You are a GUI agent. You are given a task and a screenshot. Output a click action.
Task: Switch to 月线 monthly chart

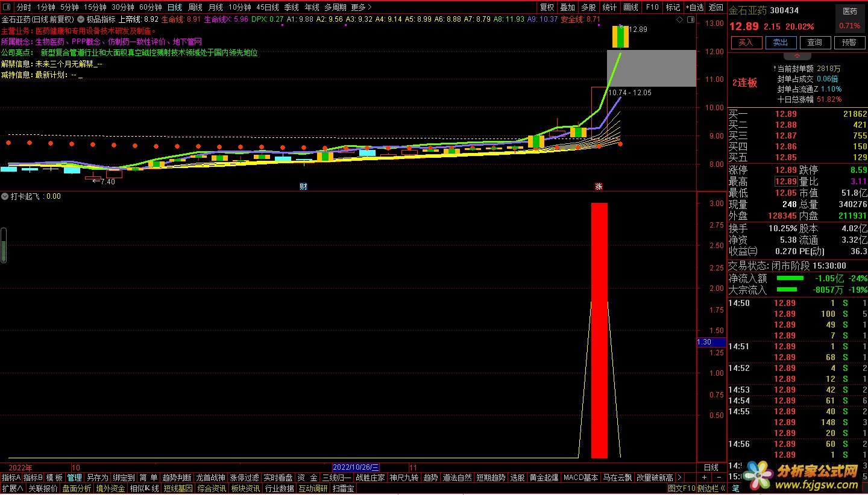point(215,7)
